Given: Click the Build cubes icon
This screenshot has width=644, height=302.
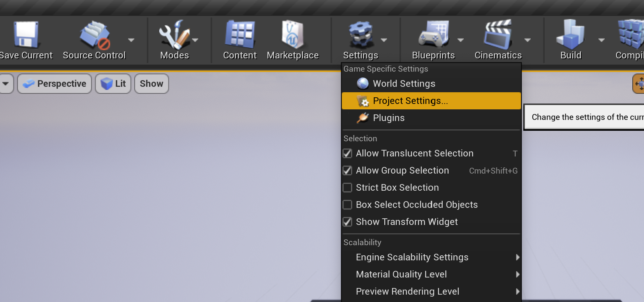Looking at the screenshot, I should pos(570,35).
